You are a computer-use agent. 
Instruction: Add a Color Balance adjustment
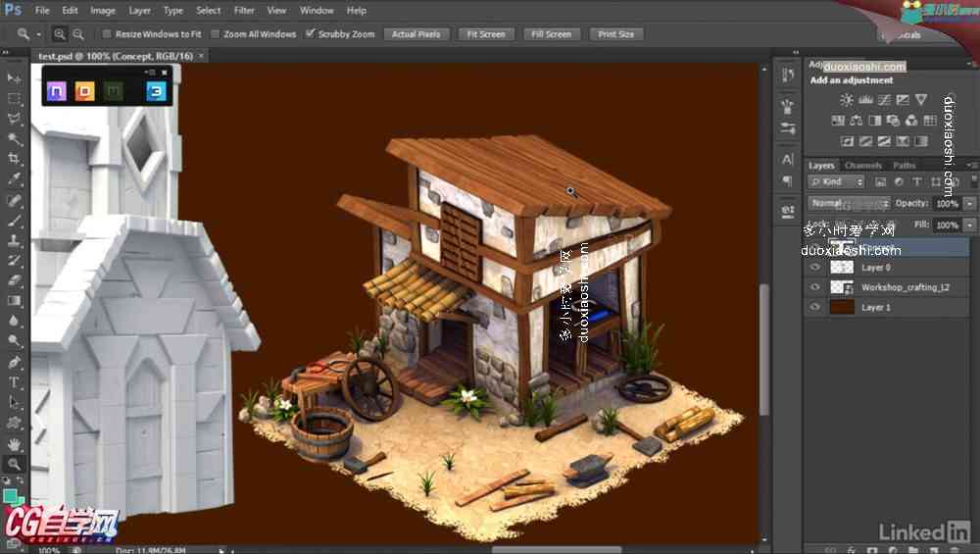point(857,121)
